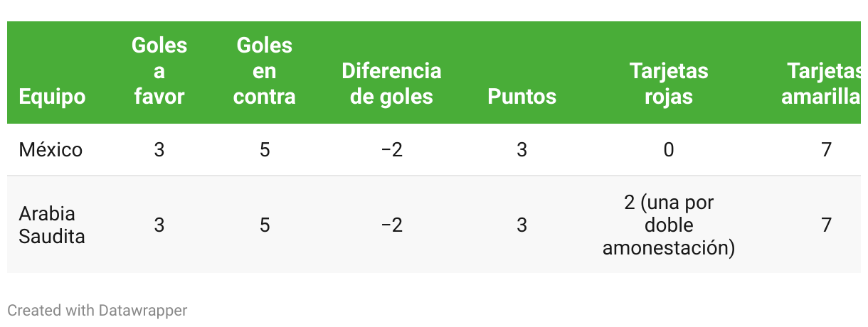The image size is (868, 327).
Task: Select México's Puntos value
Action: [x=522, y=150]
